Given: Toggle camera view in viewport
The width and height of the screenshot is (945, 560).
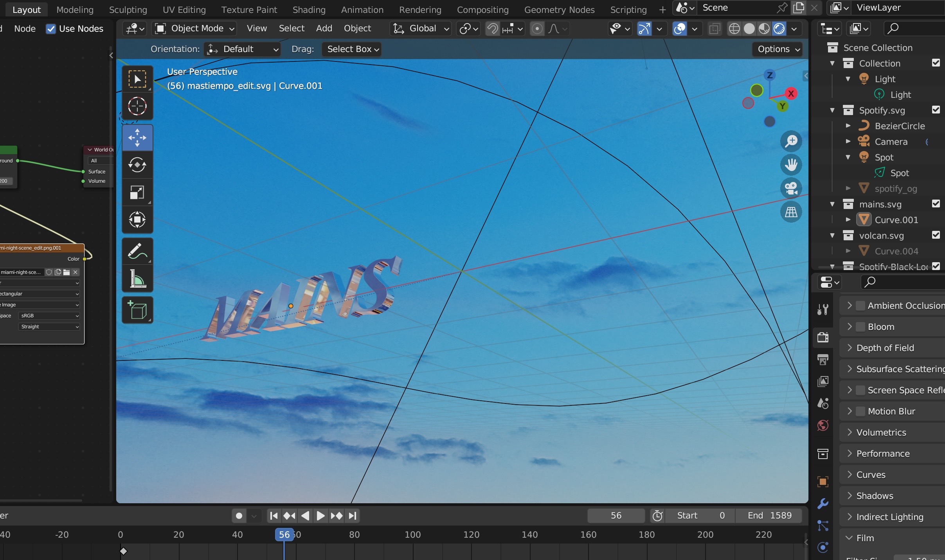Looking at the screenshot, I should click(791, 189).
